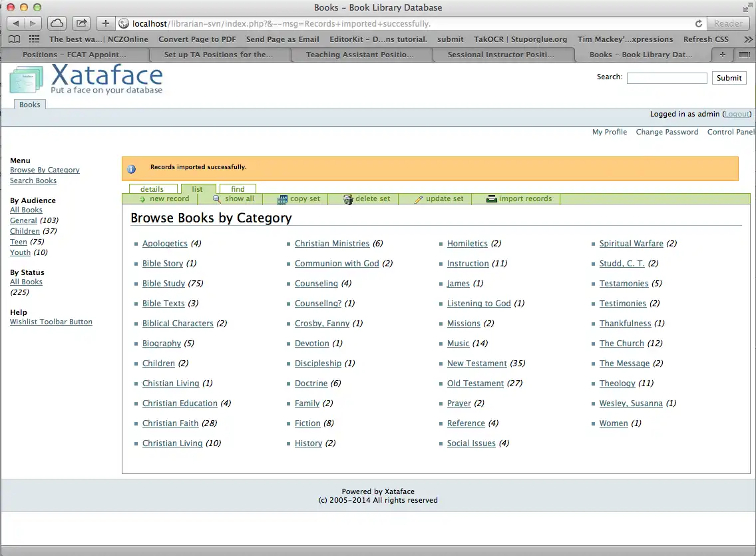Switch to Positions – FCAT Appoint browser tab

75,55
